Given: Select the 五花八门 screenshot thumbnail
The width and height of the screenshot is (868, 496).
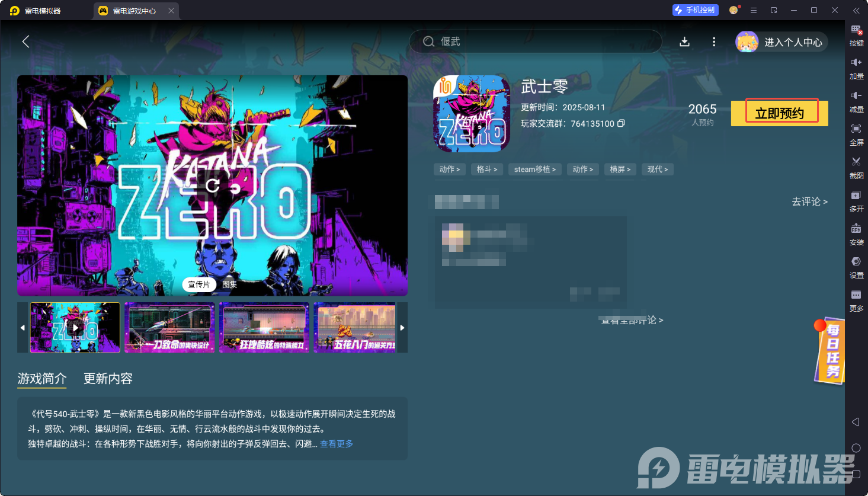Looking at the screenshot, I should [x=355, y=328].
